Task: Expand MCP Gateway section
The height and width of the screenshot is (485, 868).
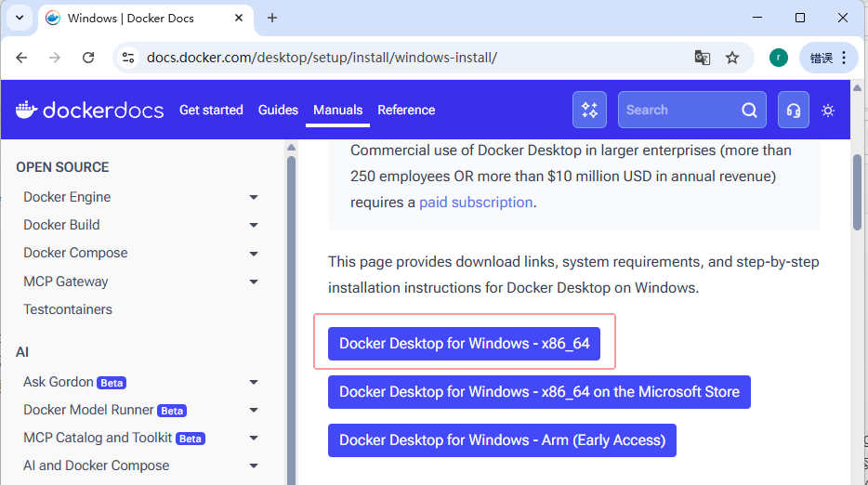Action: 254,282
